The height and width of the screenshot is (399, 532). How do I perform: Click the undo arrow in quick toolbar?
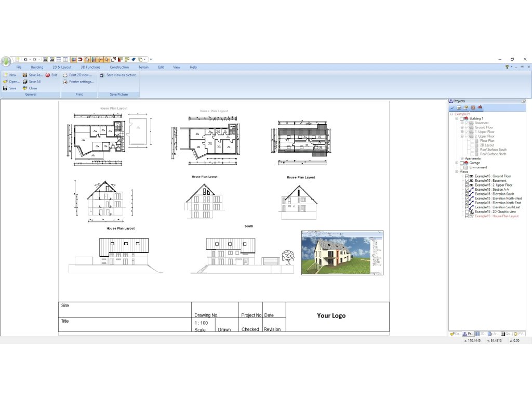click(25, 59)
